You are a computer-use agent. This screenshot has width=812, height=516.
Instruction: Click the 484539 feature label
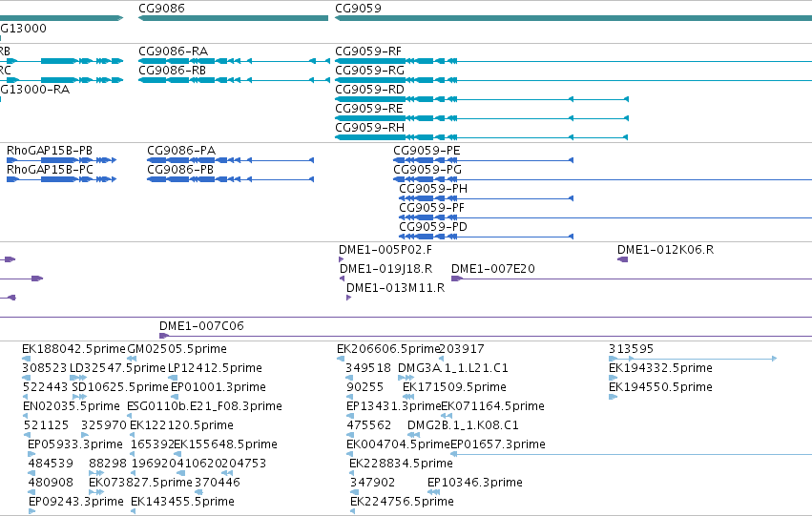(x=51, y=464)
